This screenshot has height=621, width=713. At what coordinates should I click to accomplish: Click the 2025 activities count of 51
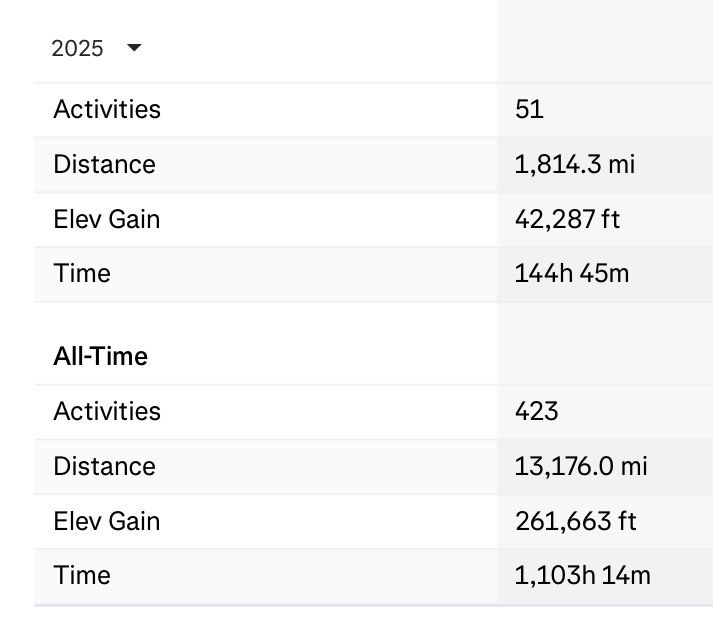(x=530, y=109)
